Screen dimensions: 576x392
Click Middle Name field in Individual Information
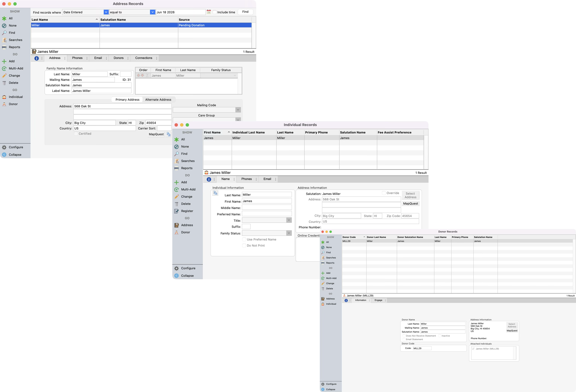click(x=267, y=207)
